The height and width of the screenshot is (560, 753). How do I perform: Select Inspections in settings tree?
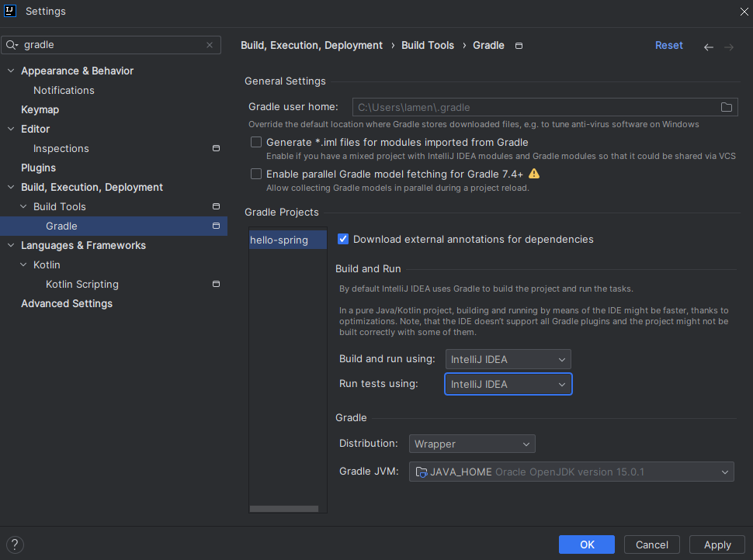(x=61, y=148)
